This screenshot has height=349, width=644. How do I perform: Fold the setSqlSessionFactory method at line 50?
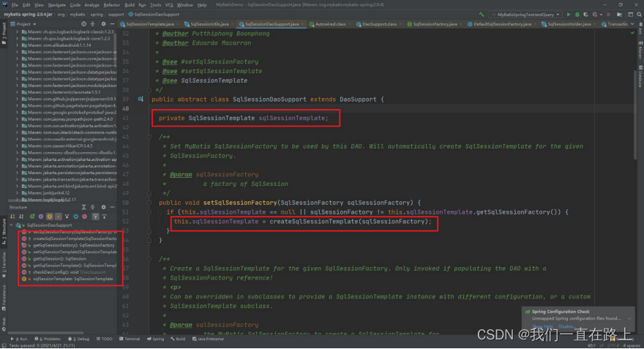tap(149, 203)
